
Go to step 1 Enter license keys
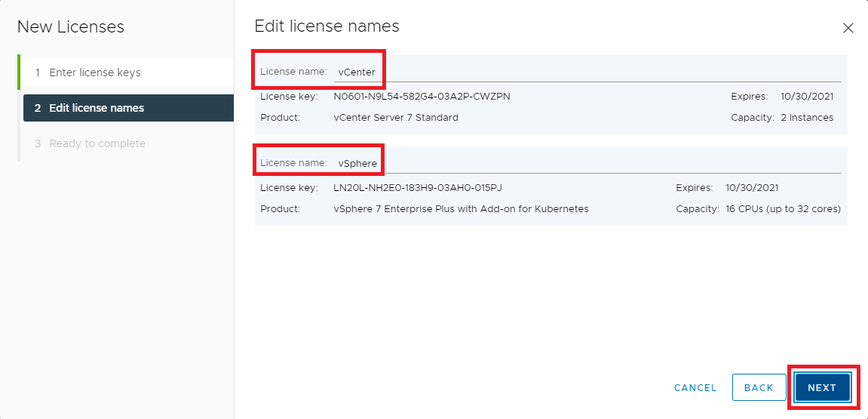[x=94, y=73]
